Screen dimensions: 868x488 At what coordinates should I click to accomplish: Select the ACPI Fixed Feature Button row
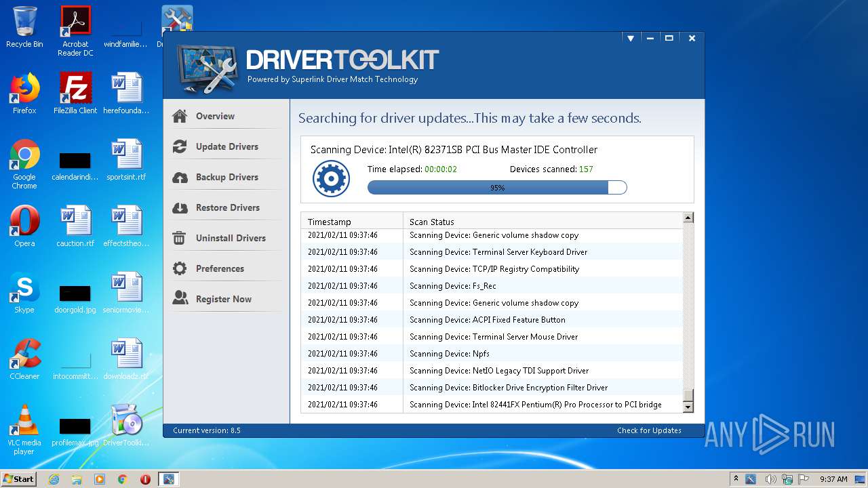coord(492,320)
